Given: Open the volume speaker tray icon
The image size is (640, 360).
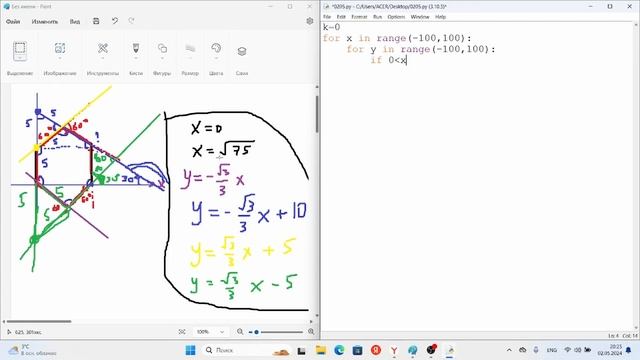Looking at the screenshot, I should coord(578,350).
